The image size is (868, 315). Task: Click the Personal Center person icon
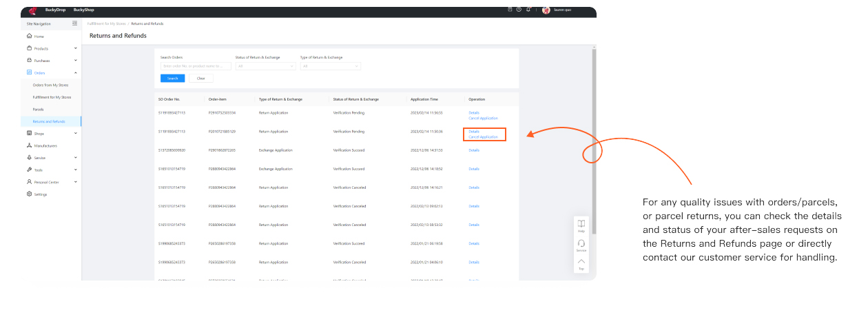(x=29, y=182)
